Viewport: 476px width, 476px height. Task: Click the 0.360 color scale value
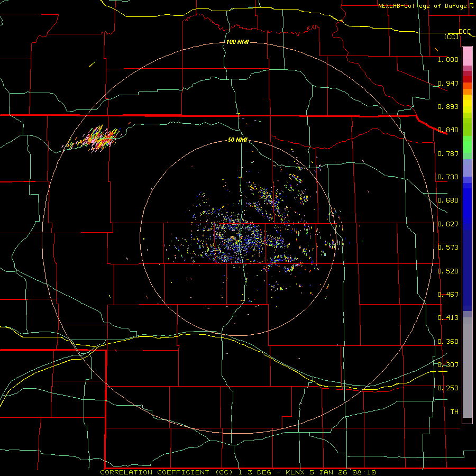[x=448, y=342]
